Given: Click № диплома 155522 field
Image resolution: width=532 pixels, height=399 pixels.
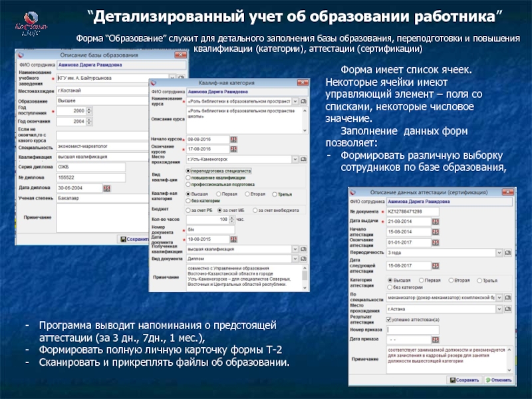Looking at the screenshot, I should tap(91, 178).
